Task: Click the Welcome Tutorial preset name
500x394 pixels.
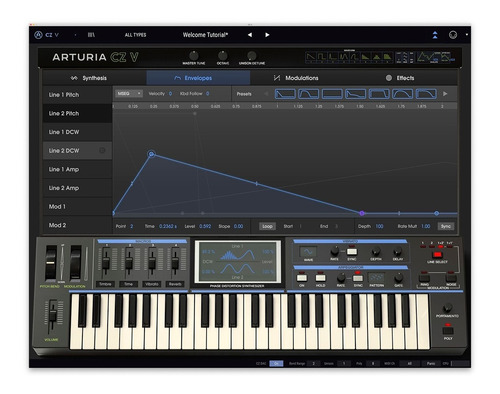Action: (205, 35)
